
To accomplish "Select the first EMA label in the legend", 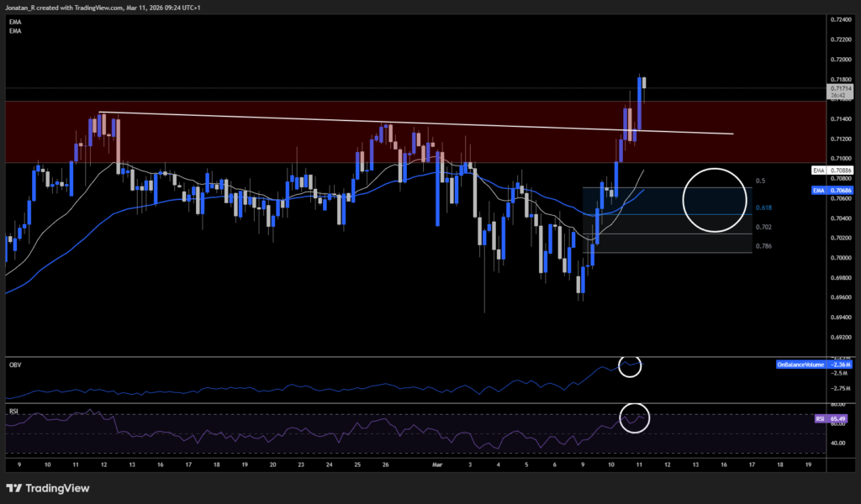I will pyautogui.click(x=14, y=21).
